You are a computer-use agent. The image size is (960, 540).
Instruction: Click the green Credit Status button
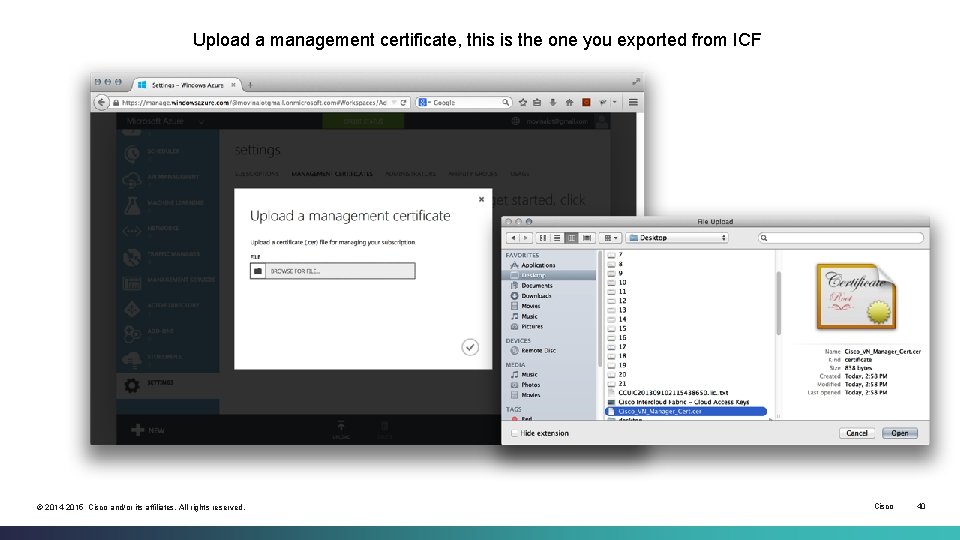click(x=363, y=121)
